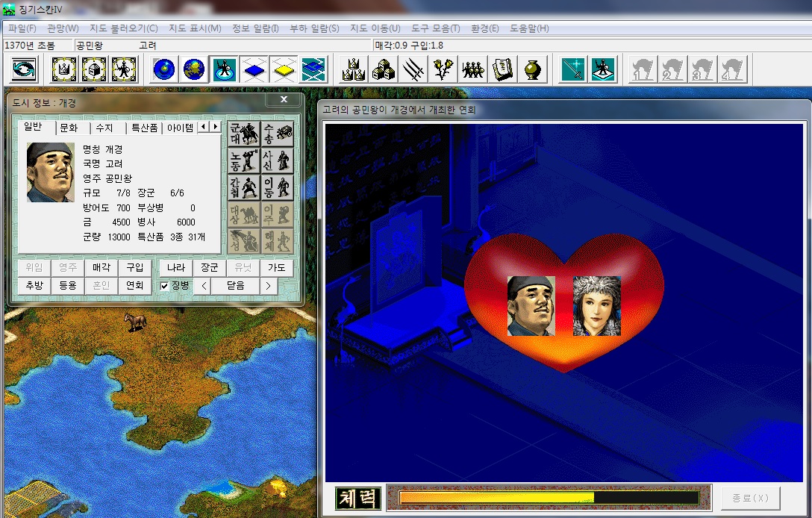The image size is (812, 518).
Task: Click the group of soldiers icon
Action: [473, 69]
